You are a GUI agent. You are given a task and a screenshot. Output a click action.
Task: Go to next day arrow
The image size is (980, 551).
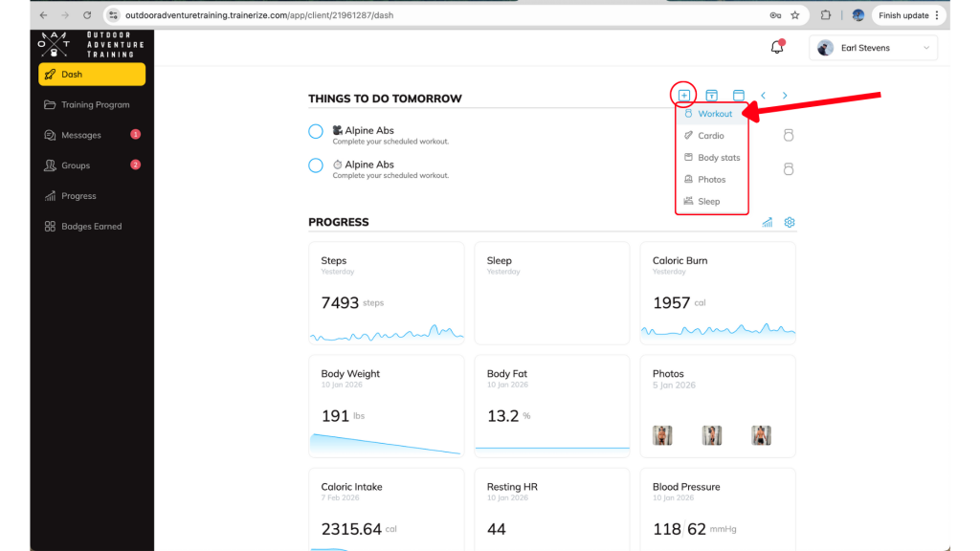pyautogui.click(x=785, y=96)
